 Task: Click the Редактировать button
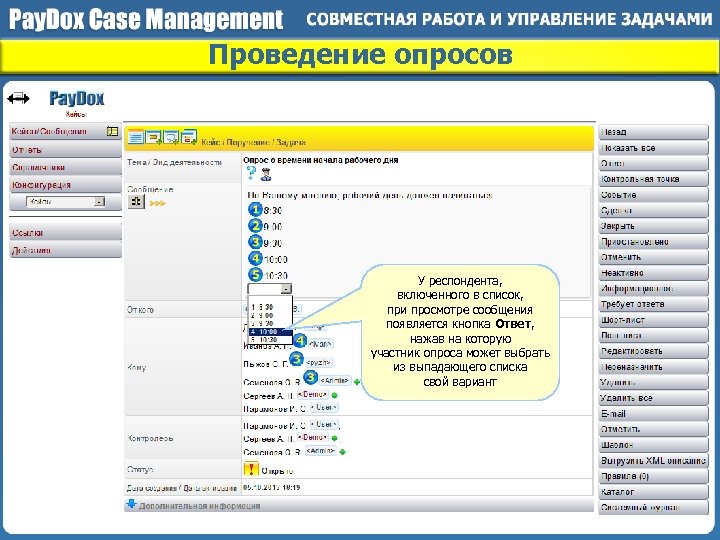(x=653, y=351)
